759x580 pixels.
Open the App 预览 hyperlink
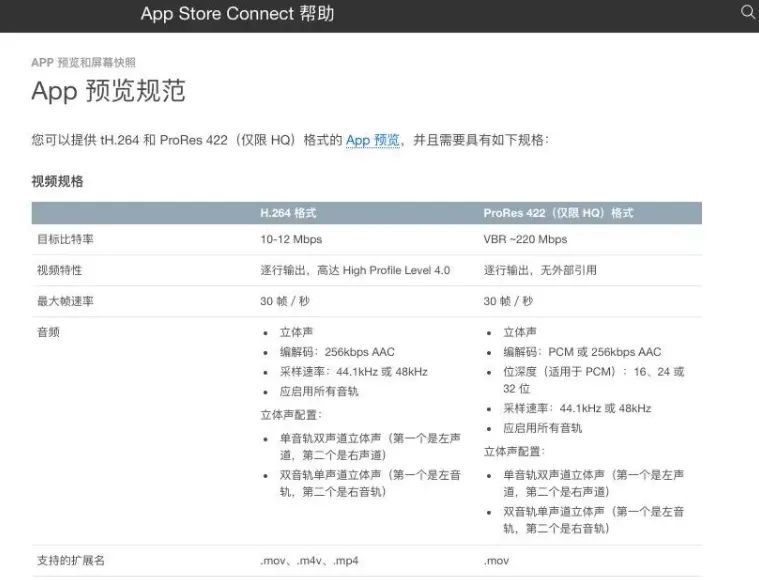pos(373,140)
